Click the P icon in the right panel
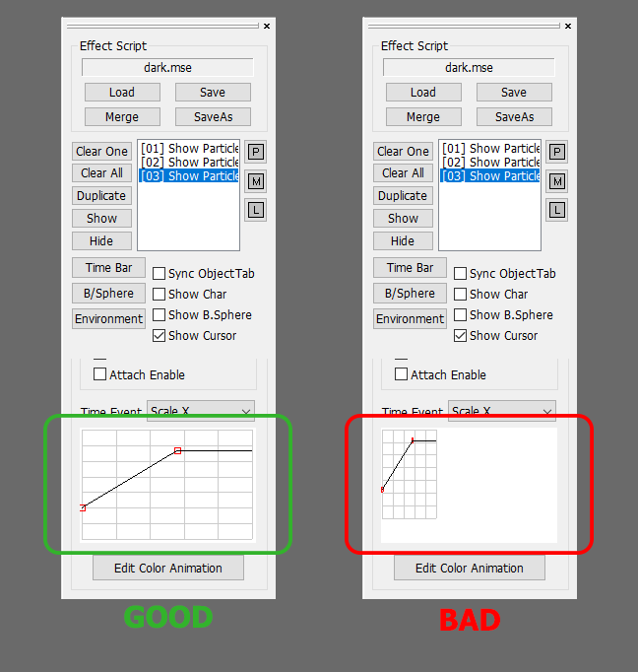638x672 pixels. tap(556, 152)
